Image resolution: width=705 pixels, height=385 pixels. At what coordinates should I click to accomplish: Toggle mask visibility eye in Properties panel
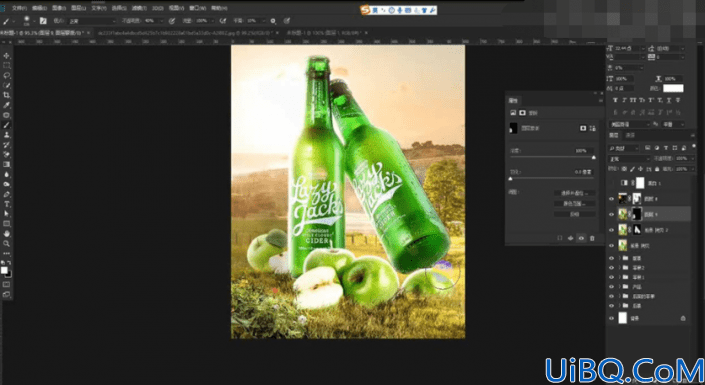[x=581, y=238]
